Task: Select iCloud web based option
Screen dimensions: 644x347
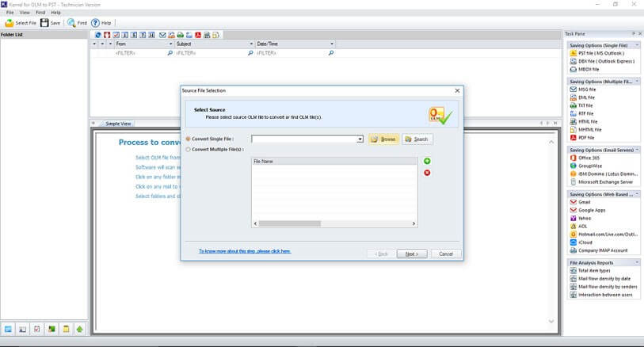Action: click(x=581, y=242)
